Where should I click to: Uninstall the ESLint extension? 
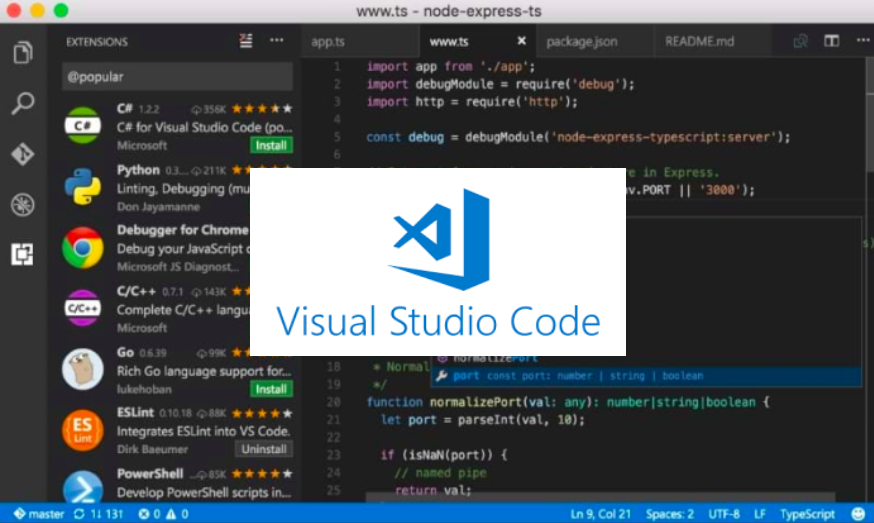point(264,449)
